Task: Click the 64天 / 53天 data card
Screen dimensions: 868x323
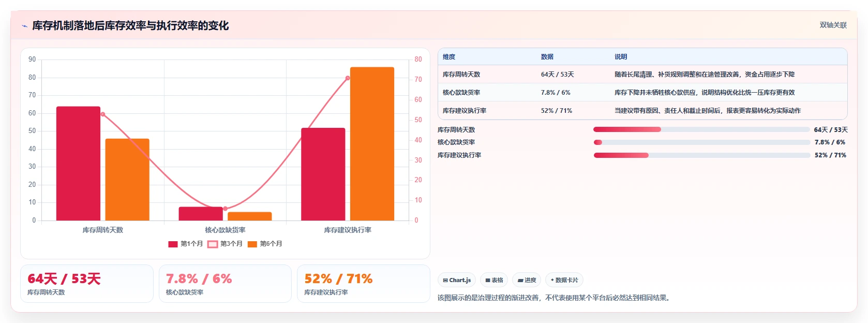Action: 87,284
